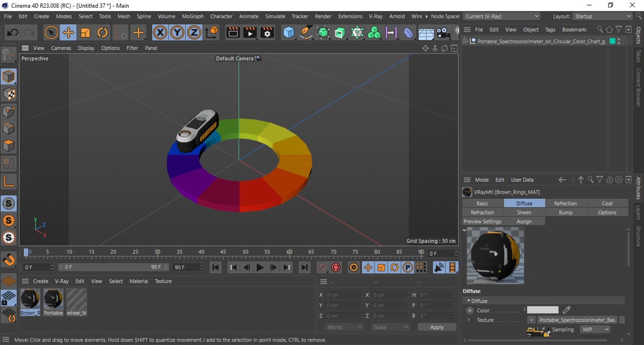Select the Rotate tool icon
644x345 pixels.
(102, 33)
